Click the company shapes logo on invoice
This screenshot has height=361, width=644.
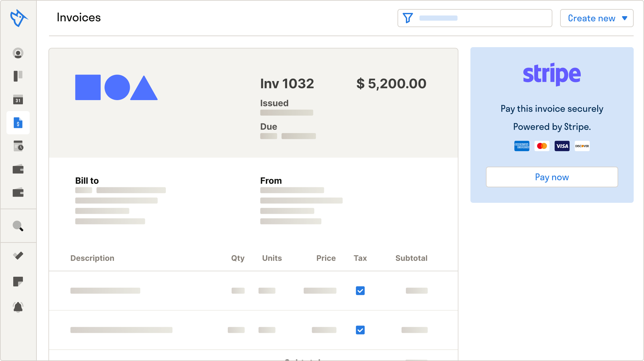click(116, 88)
